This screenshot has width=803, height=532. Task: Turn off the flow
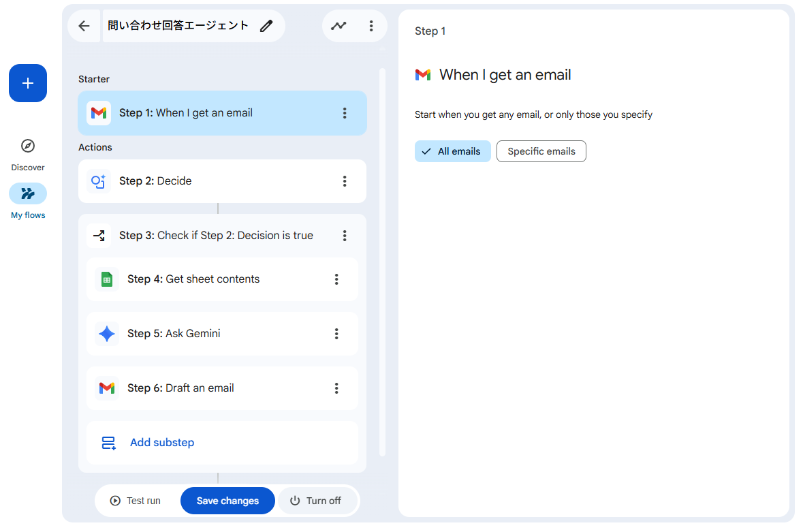click(x=316, y=501)
